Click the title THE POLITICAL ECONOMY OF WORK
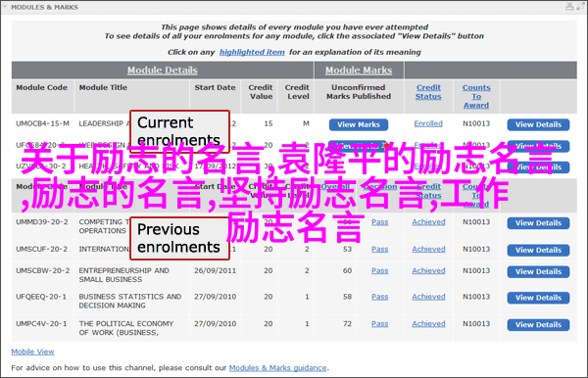Viewport: 588px width, 378px height. [126, 328]
